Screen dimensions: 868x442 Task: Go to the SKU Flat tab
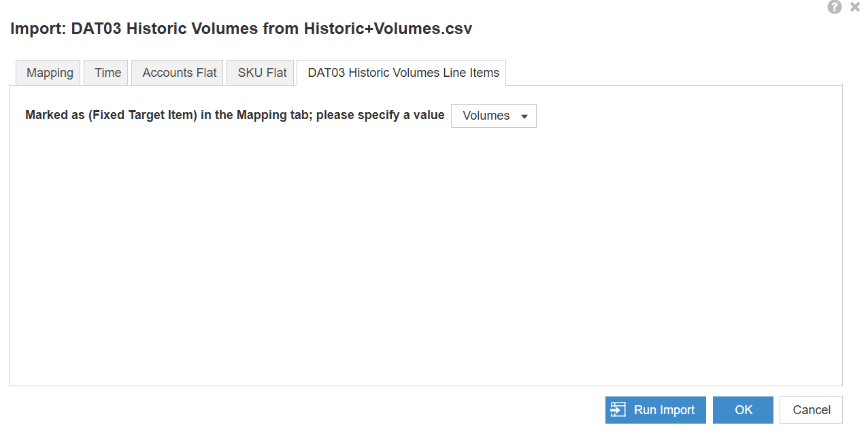[x=262, y=73]
